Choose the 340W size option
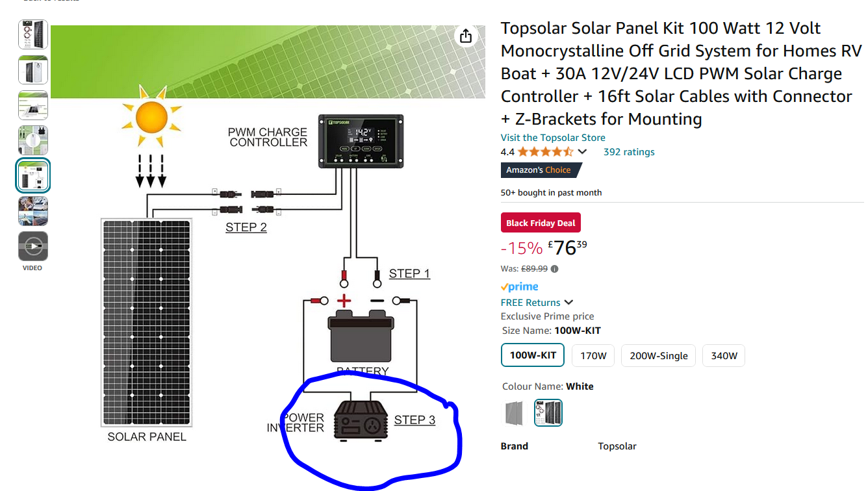Viewport: 868px width, 491px height. pyautogui.click(x=724, y=356)
